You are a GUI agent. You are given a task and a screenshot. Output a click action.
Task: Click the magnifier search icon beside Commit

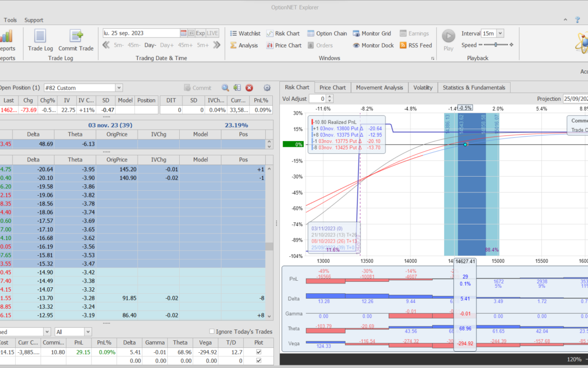coord(225,88)
